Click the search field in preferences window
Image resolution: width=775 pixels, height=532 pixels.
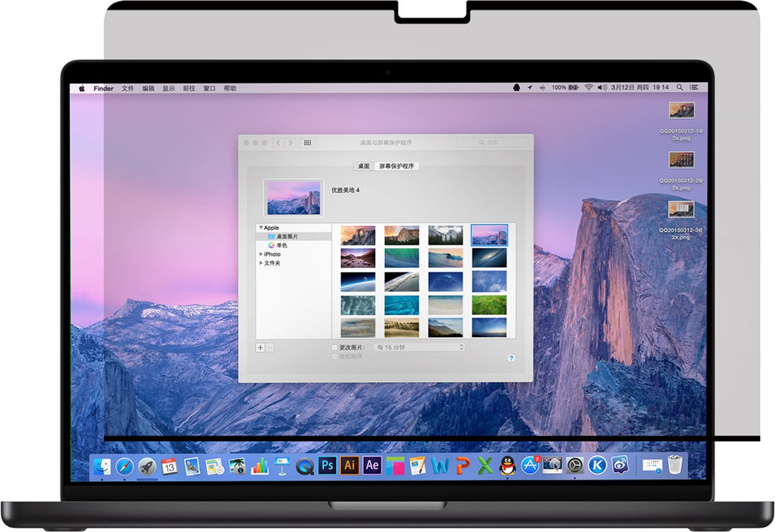click(492, 143)
